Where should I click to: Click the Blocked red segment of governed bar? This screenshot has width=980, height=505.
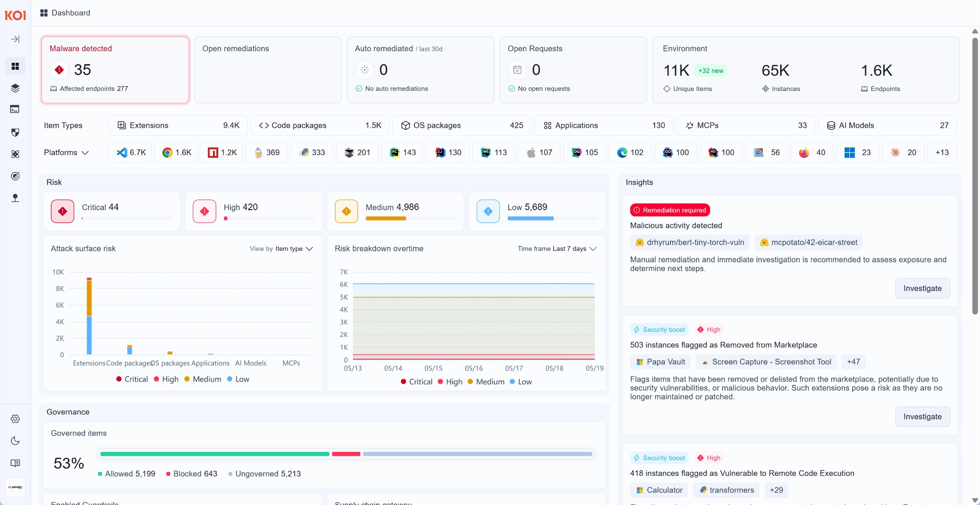tap(346, 454)
